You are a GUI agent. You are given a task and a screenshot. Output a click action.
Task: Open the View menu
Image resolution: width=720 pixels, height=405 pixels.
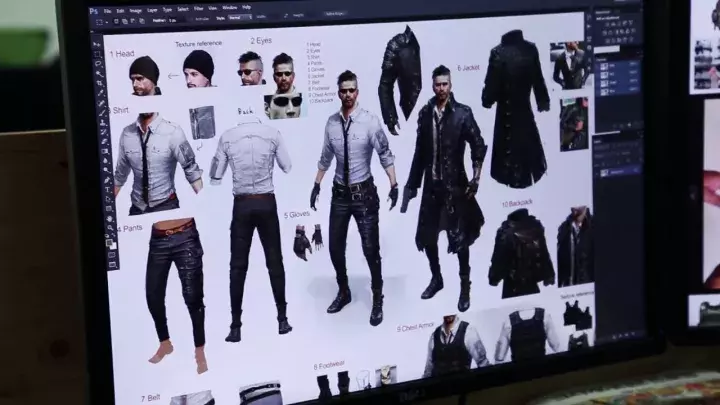click(213, 8)
